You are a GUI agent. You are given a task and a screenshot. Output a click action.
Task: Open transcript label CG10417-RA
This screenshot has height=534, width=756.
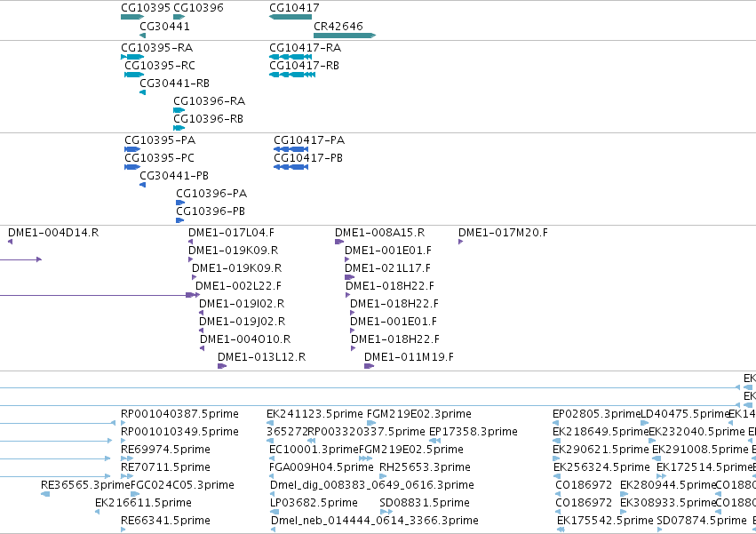[306, 48]
